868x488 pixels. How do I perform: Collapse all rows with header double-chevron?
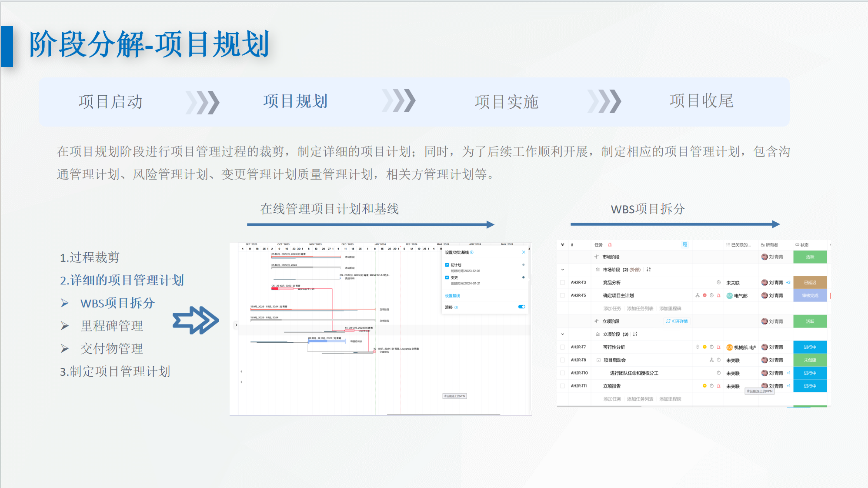point(563,245)
